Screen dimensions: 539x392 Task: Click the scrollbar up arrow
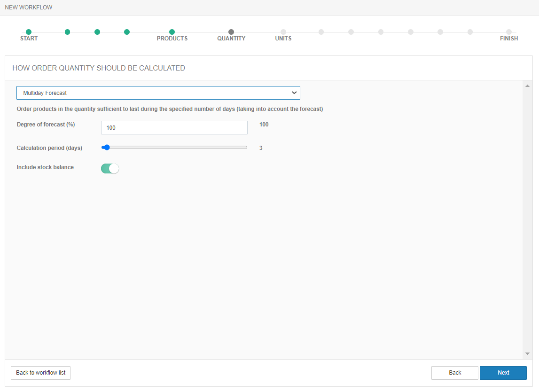coord(527,86)
